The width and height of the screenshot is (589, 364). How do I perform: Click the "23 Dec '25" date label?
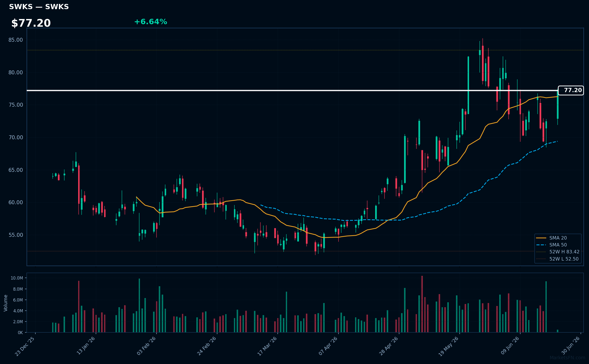[x=25, y=346]
